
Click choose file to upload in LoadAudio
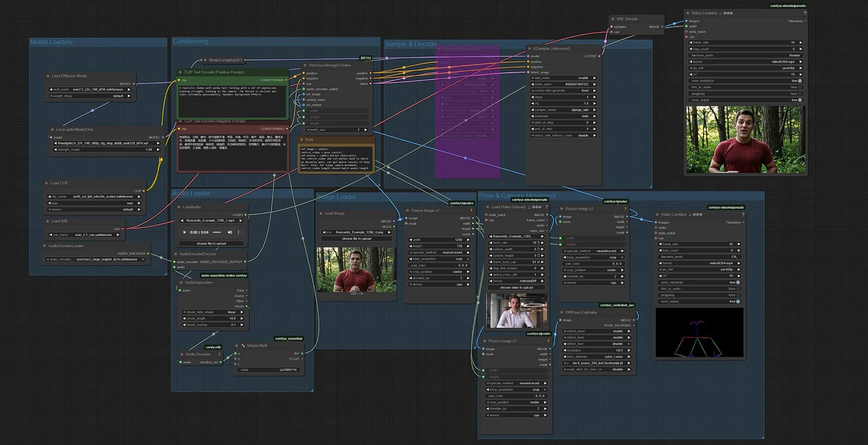click(x=211, y=244)
